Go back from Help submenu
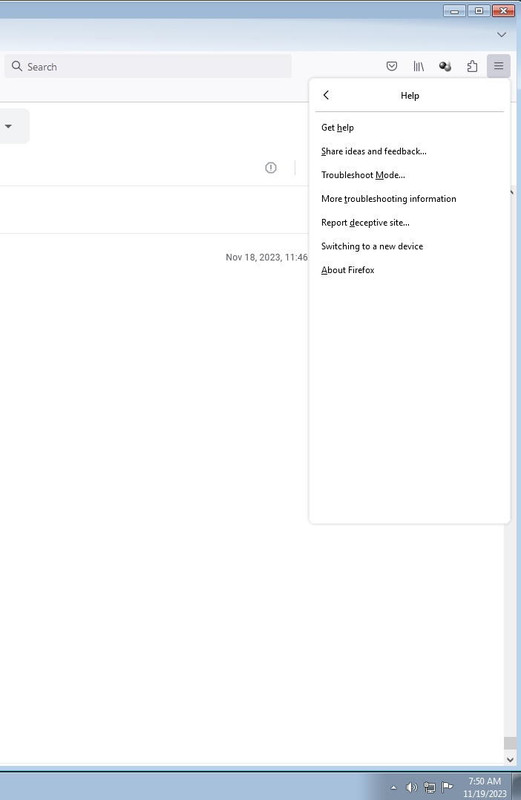Screen dimensions: 521x800 326,95
